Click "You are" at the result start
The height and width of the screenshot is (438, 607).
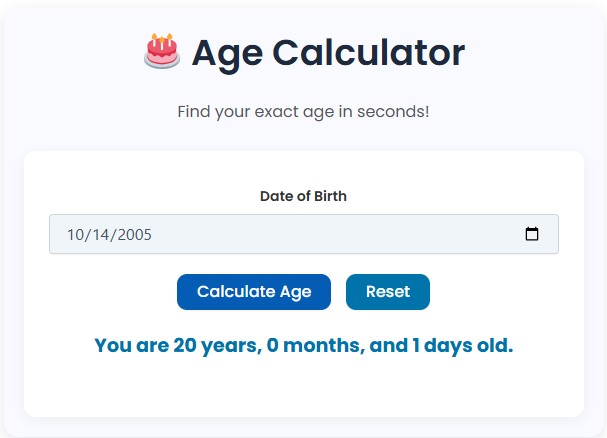[130, 346]
